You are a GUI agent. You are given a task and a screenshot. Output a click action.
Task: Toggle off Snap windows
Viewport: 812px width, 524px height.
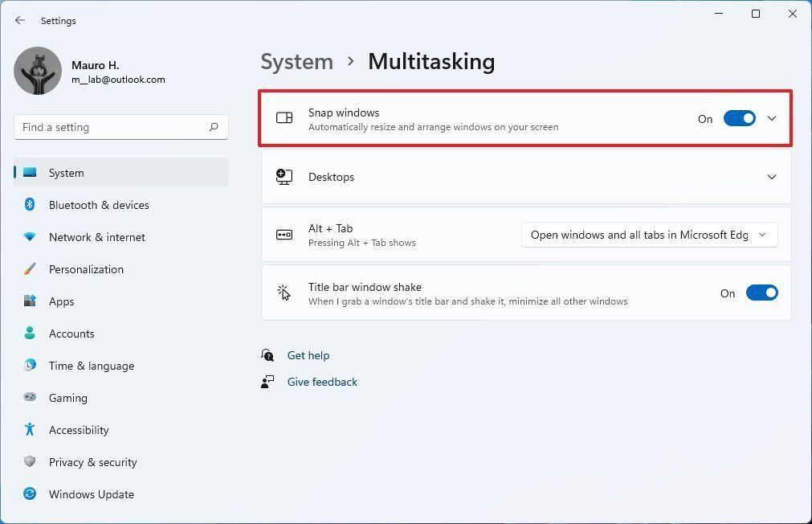tap(739, 118)
